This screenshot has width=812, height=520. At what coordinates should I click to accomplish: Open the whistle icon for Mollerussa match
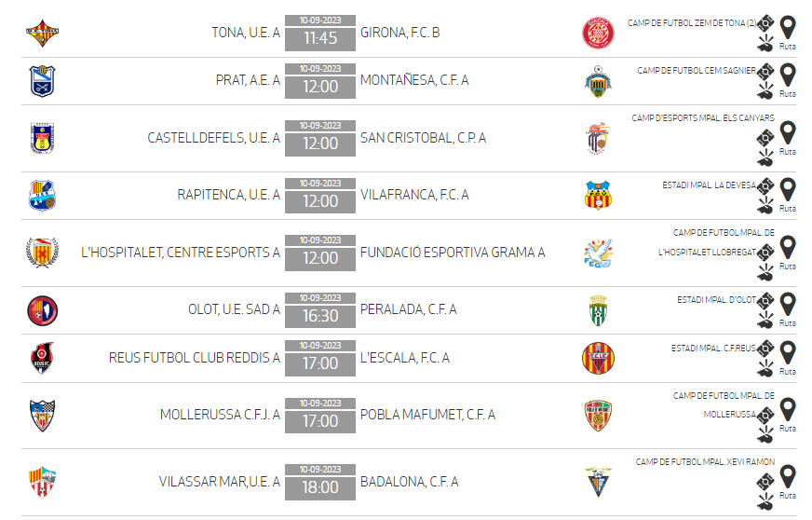(765, 434)
